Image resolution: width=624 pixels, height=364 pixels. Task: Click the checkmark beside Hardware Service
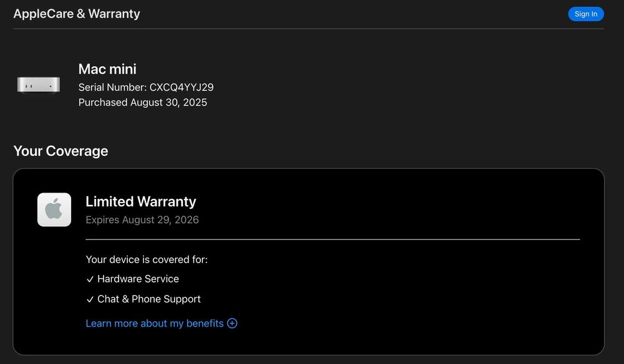click(x=90, y=279)
